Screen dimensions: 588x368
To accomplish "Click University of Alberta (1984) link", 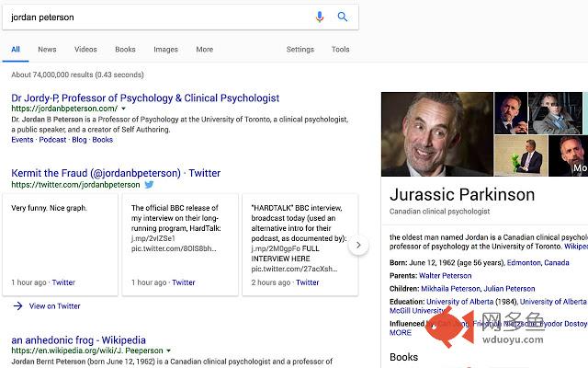I will pyautogui.click(x=459, y=302).
